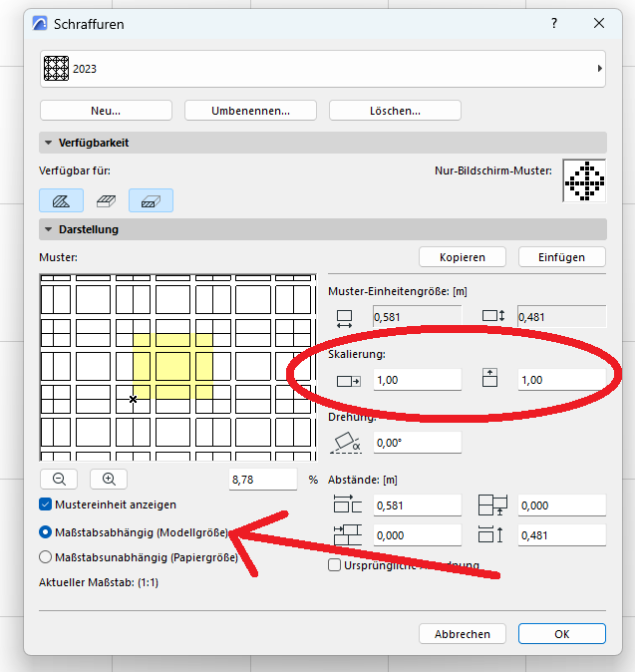This screenshot has width=635, height=672.
Task: Close the Schraffuren dialog
Action: tap(599, 23)
